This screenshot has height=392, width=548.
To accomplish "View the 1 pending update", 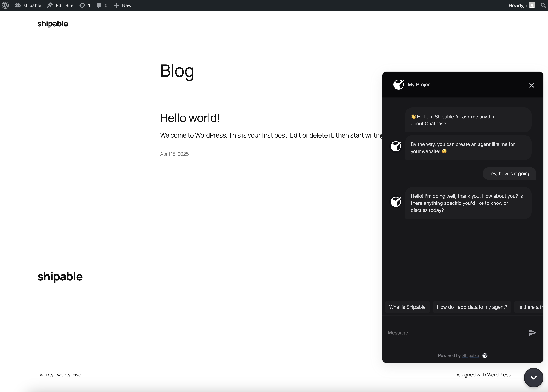I will point(85,5).
